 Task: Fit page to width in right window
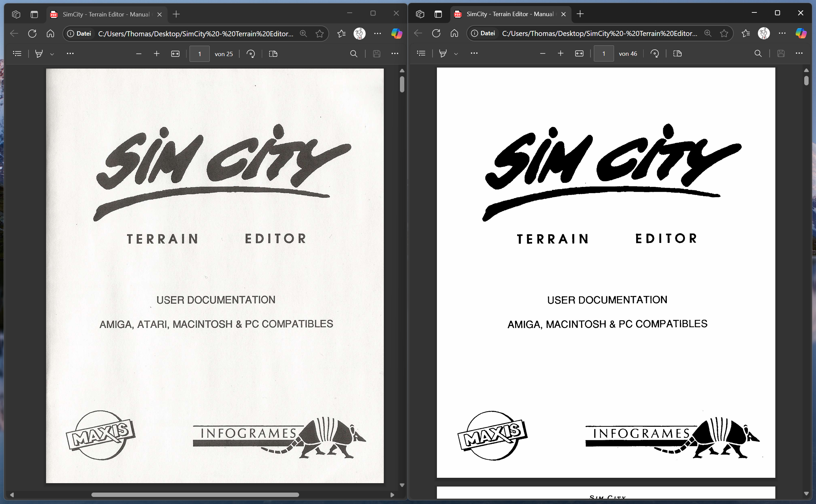coord(579,53)
